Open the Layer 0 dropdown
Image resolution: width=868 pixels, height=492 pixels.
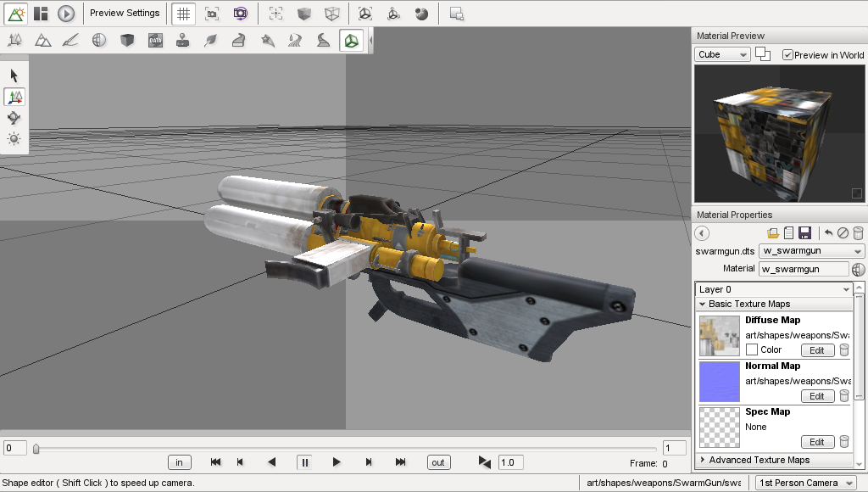click(x=772, y=289)
